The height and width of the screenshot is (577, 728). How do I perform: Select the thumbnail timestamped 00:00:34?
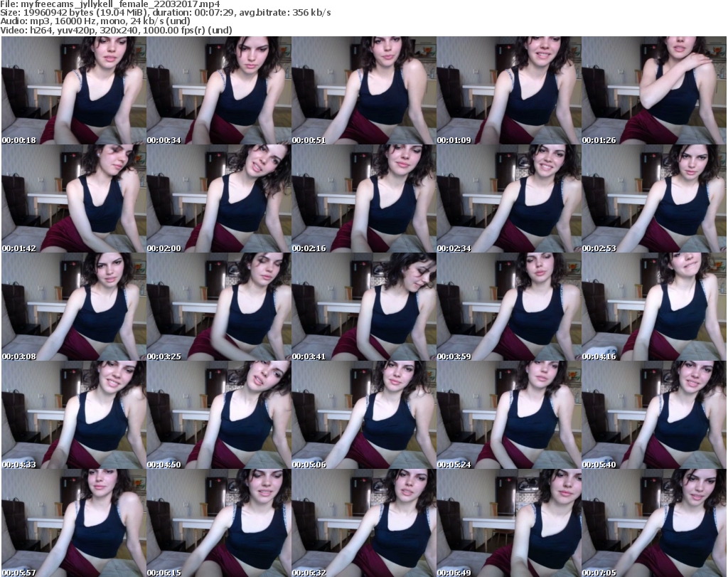tap(219, 90)
